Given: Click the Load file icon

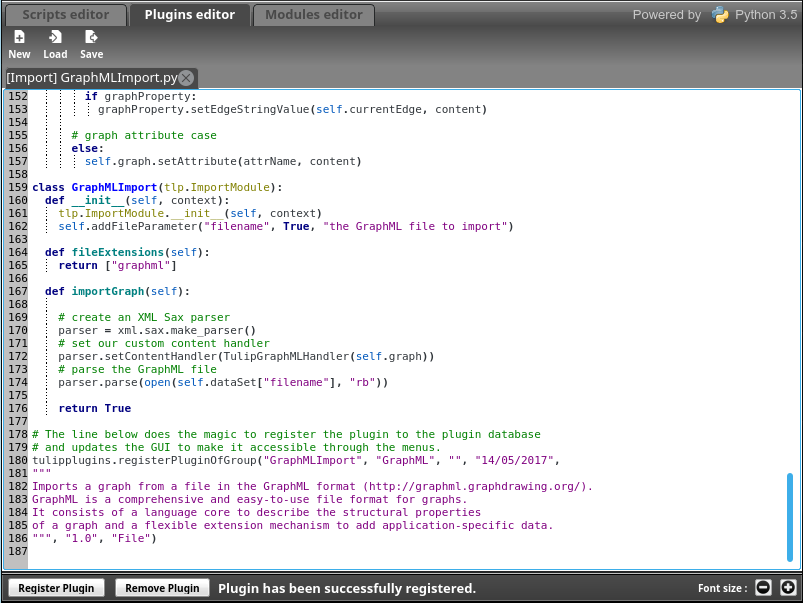Looking at the screenshot, I should tap(55, 38).
